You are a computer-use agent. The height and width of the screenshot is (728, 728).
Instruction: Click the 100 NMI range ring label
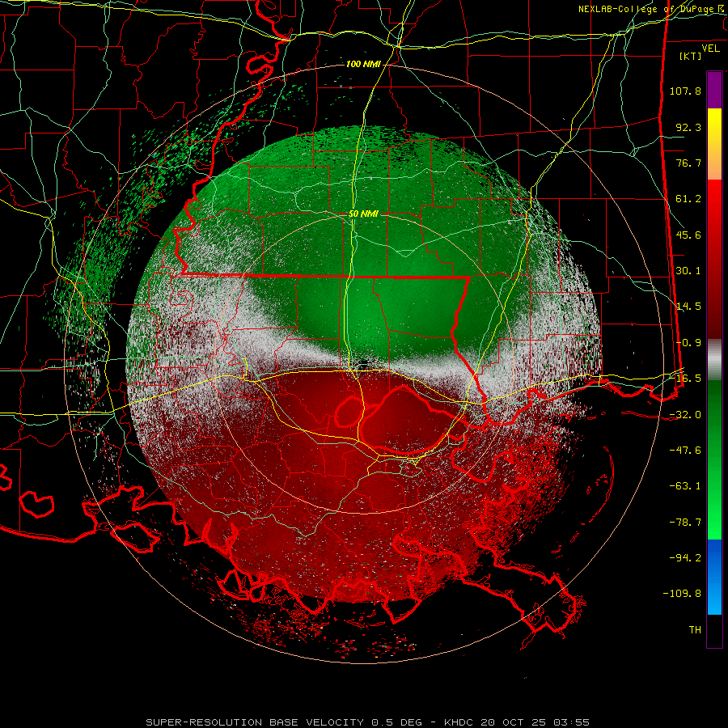point(363,64)
